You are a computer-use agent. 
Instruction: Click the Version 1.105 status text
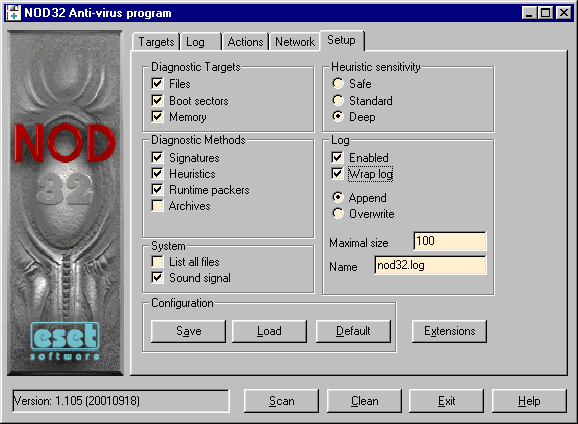click(x=77, y=401)
